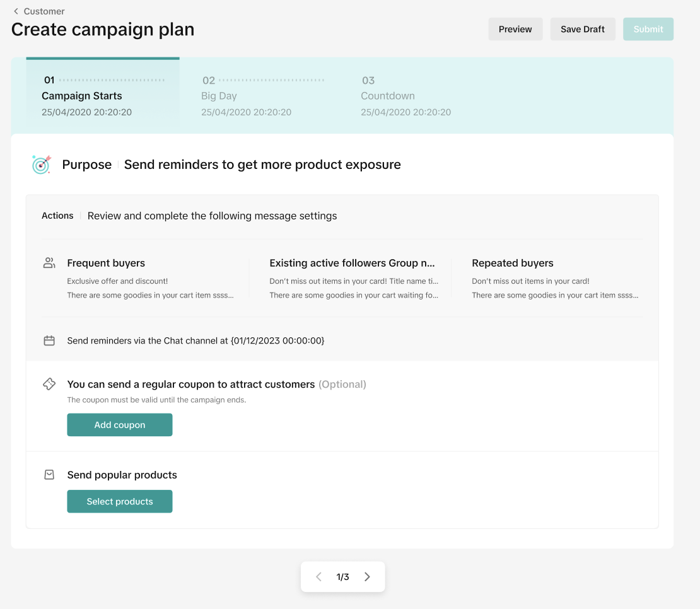Click the coupon ticket icon
Viewport: 700px width, 609px height.
coord(49,384)
